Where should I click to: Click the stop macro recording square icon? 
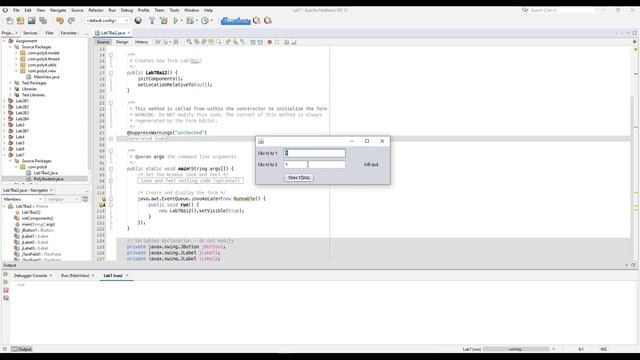pos(277,42)
